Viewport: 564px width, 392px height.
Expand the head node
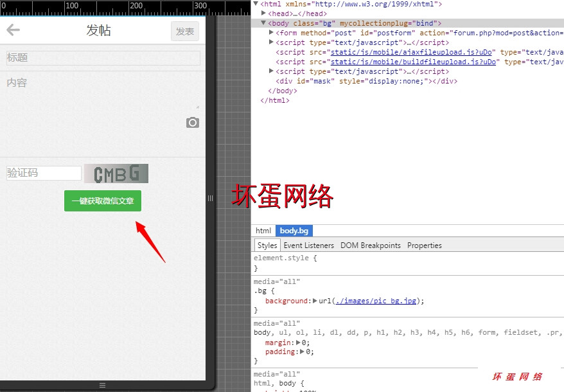click(x=263, y=13)
